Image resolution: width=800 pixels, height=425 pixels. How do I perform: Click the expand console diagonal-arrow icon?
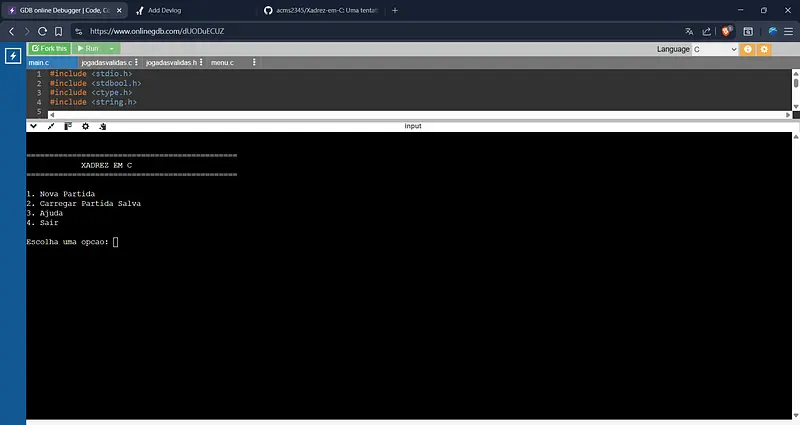[51, 126]
